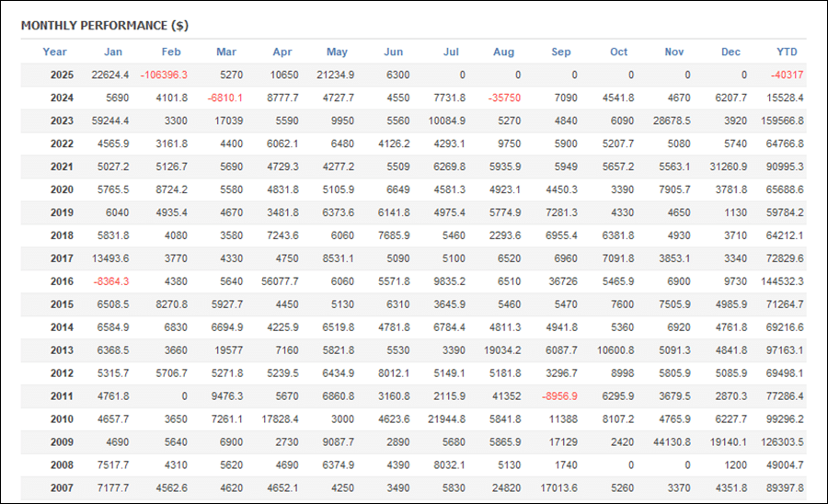Select the 2025 year row label
828x504 pixels.
click(x=62, y=74)
